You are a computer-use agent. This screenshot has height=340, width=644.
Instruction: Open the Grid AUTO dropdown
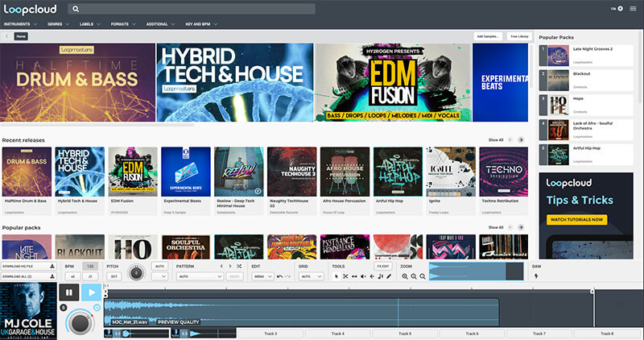[310, 276]
